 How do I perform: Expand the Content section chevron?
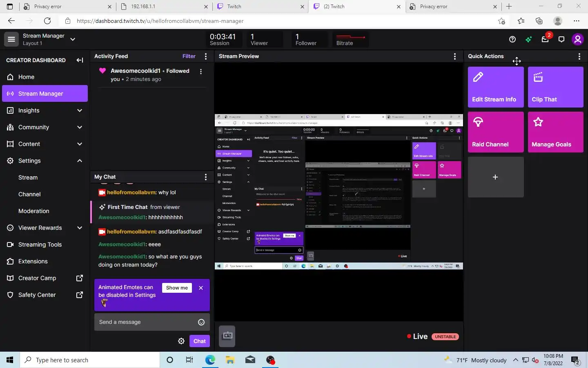(x=80, y=144)
